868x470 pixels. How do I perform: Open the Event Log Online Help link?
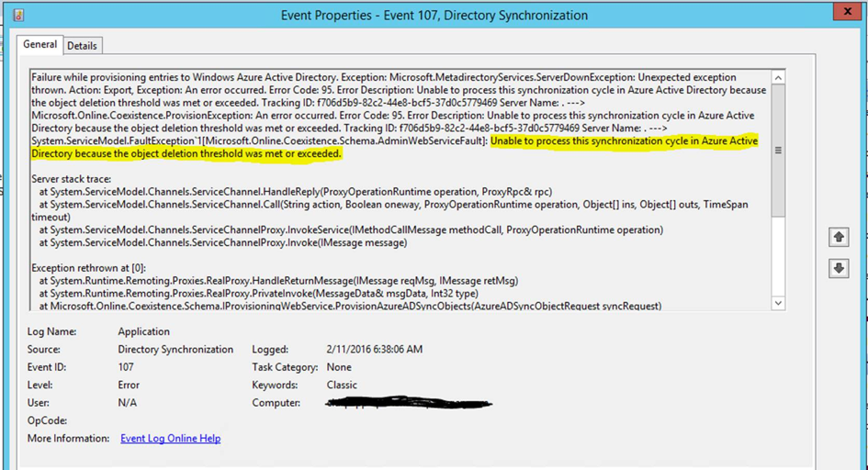click(x=171, y=439)
